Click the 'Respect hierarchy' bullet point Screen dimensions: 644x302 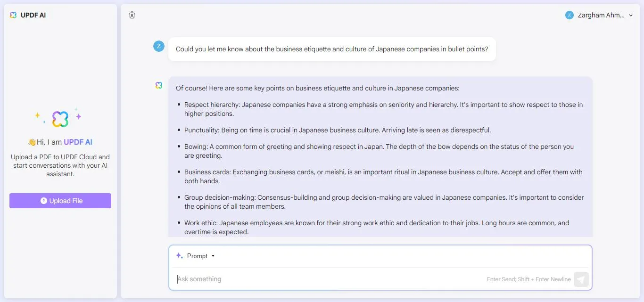pos(383,109)
